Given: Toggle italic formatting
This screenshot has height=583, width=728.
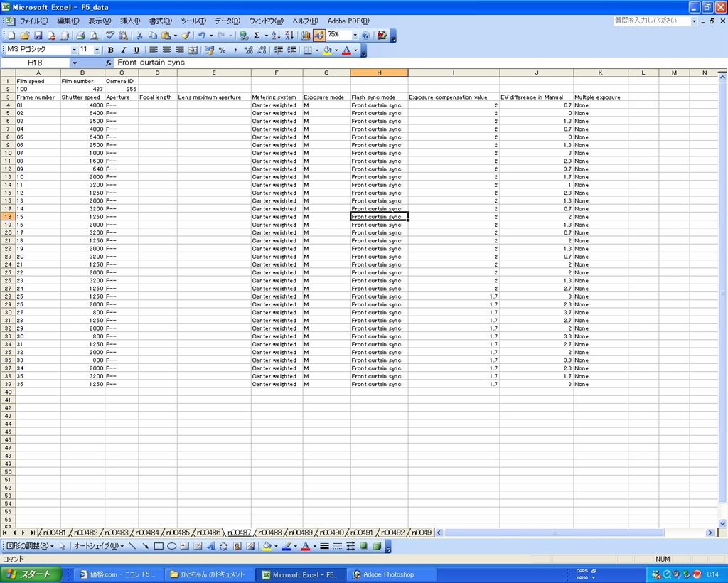Looking at the screenshot, I should click(124, 50).
